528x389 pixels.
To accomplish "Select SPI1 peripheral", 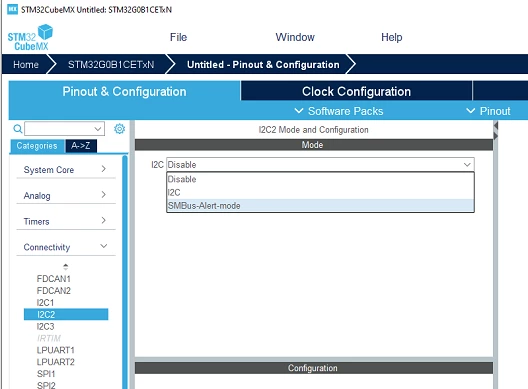I will (46, 374).
